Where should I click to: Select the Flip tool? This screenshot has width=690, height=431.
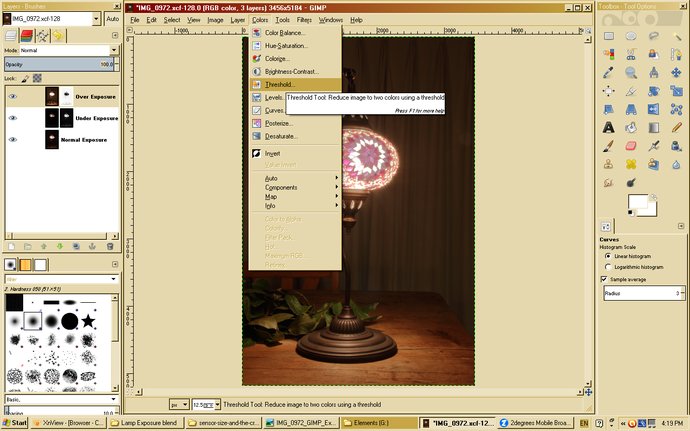point(653,109)
